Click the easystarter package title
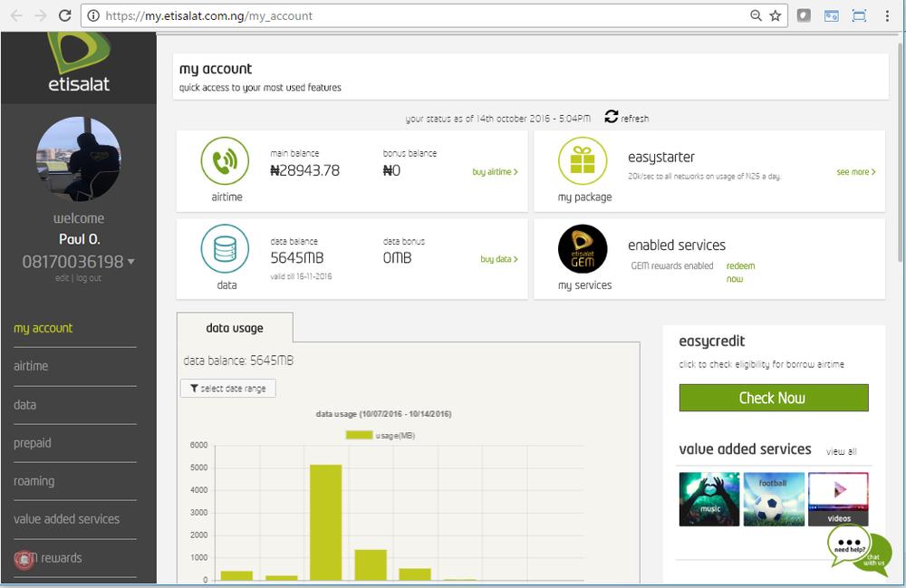 [661, 157]
